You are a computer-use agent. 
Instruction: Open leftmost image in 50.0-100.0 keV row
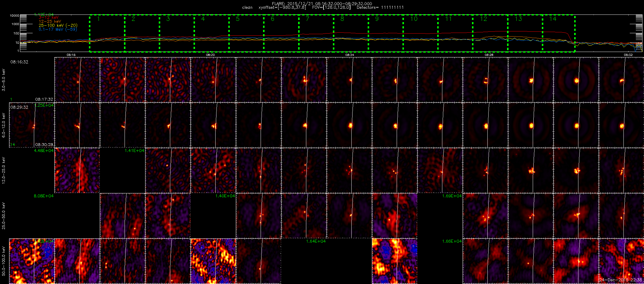coord(32,261)
